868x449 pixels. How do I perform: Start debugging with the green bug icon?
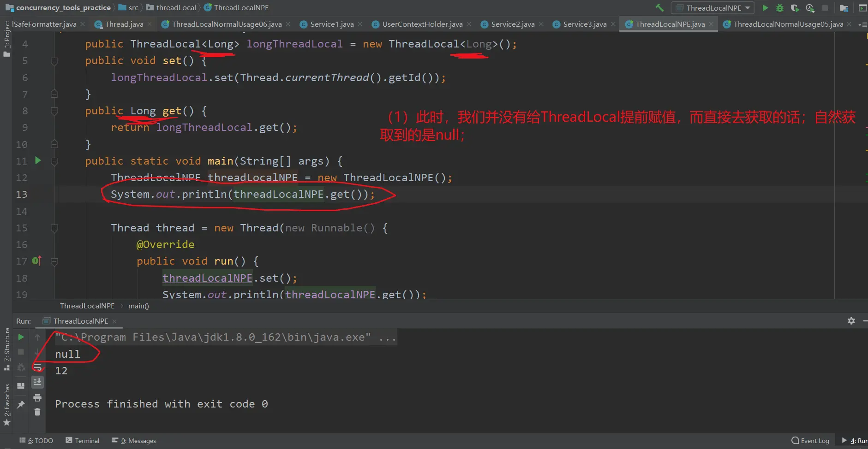coord(780,8)
